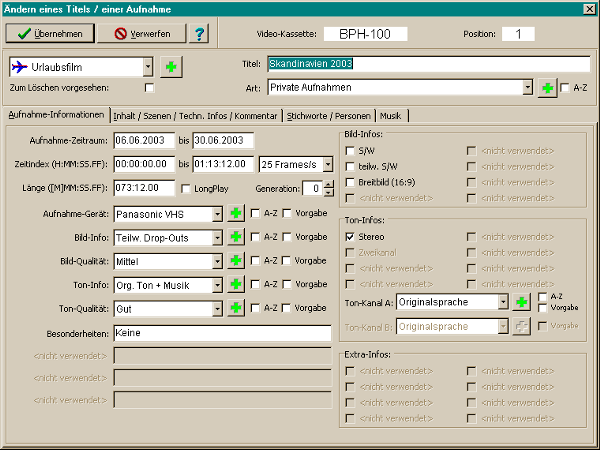
Task: Click green plus beside Ton-Kanal A
Action: 521,301
